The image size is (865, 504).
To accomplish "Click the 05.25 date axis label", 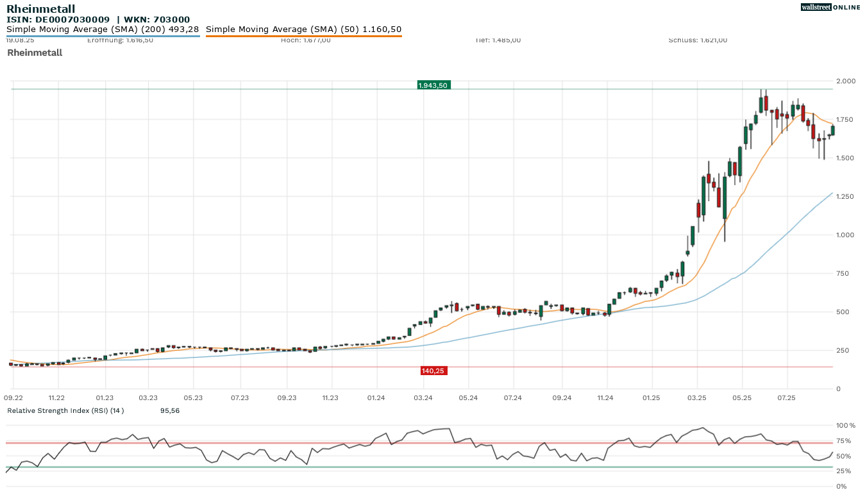I will click(742, 398).
